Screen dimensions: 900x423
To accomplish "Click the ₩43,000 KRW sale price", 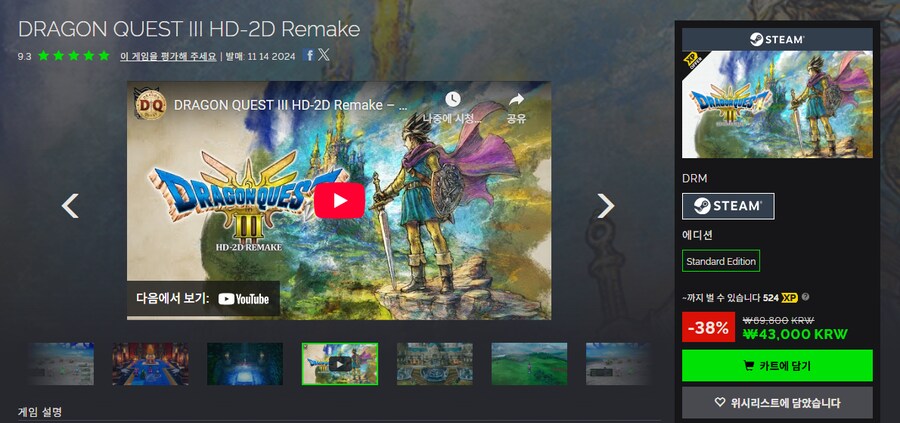I will click(x=795, y=335).
